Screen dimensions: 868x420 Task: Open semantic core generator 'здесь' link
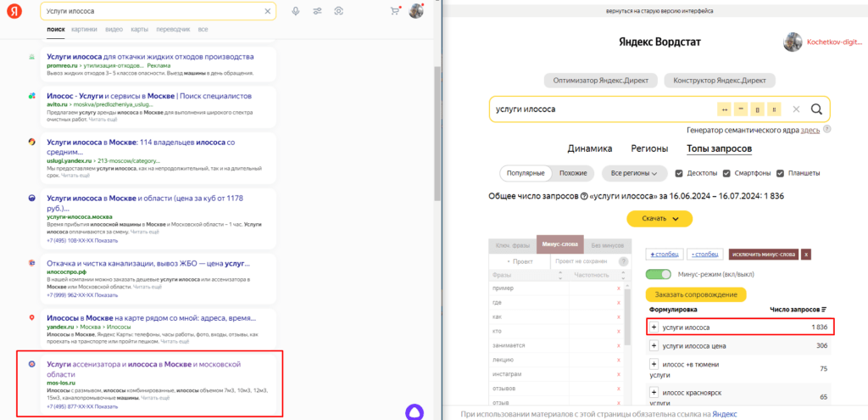tap(810, 130)
